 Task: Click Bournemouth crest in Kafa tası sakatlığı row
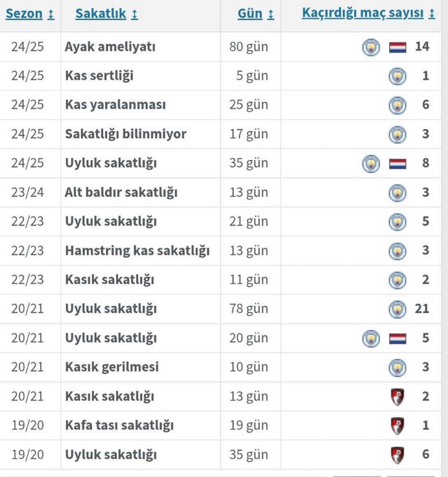[x=397, y=426]
